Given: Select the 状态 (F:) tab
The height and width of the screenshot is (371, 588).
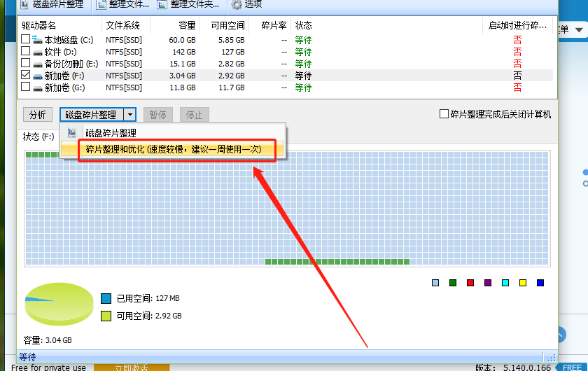Looking at the screenshot, I should pos(38,137).
